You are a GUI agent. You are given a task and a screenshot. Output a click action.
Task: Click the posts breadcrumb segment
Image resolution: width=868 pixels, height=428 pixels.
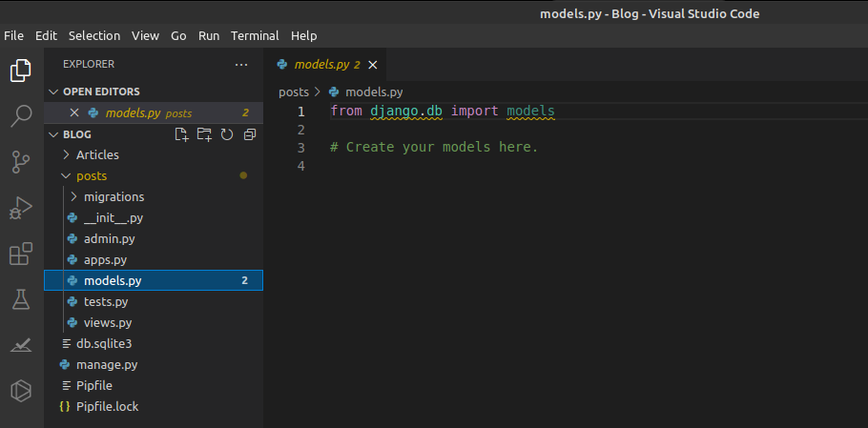294,92
